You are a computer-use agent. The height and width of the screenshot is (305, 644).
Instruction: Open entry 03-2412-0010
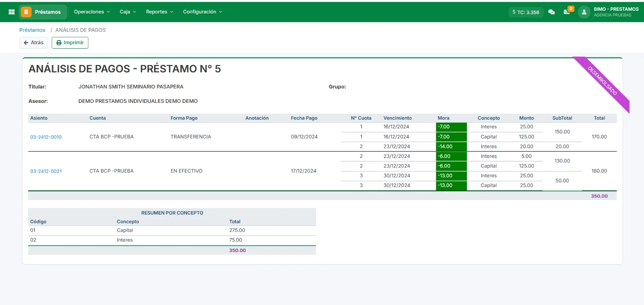pos(46,137)
